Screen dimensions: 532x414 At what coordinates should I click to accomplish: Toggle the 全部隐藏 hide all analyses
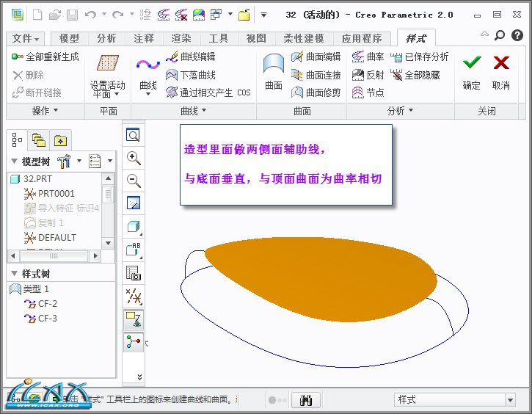click(x=415, y=75)
